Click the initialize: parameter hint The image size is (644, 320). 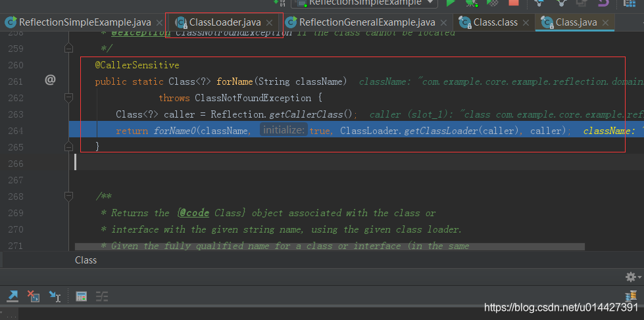pos(284,131)
